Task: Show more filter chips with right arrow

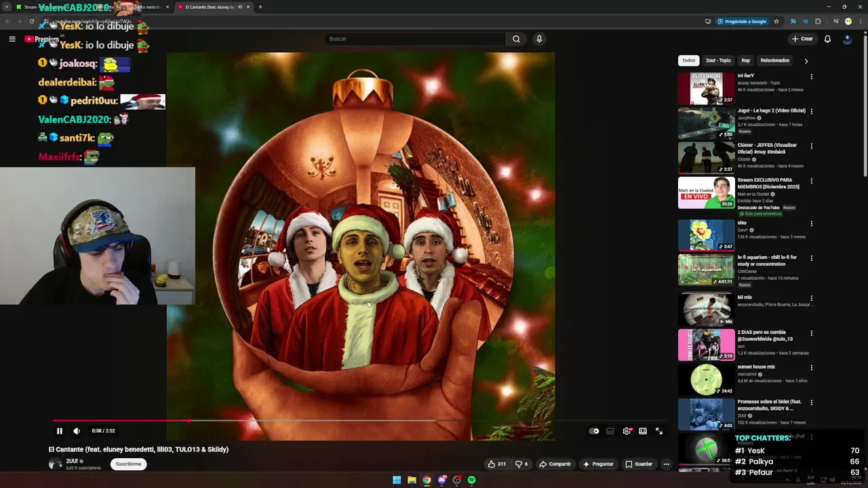Action: click(806, 61)
